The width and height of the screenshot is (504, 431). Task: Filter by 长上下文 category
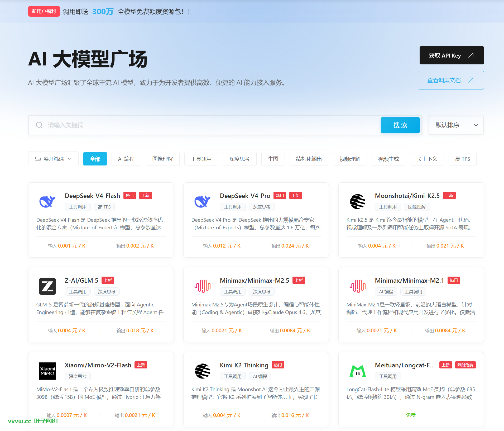click(x=427, y=159)
